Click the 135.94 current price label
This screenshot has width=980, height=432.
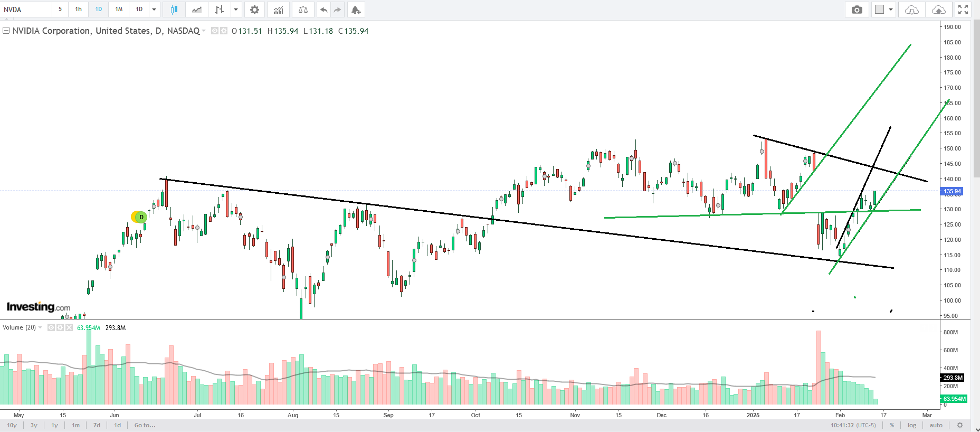click(x=952, y=191)
